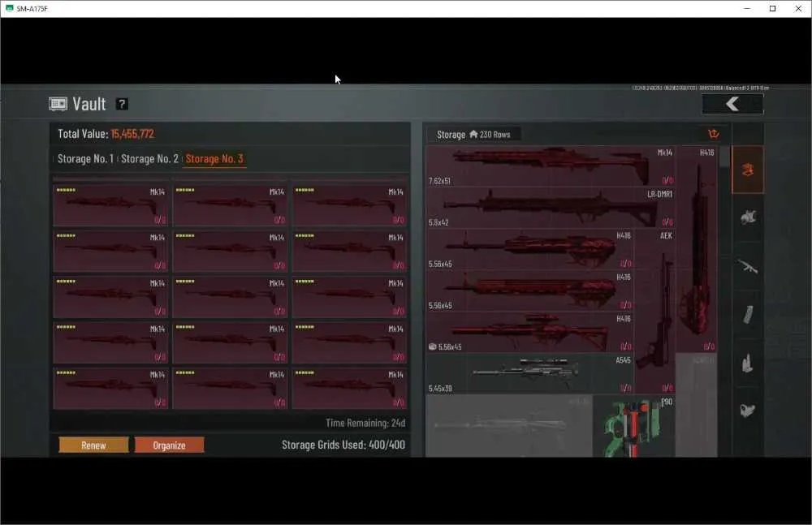Image resolution: width=812 pixels, height=525 pixels.
Task: Select the green P90 weapon in Storage
Action: [634, 426]
